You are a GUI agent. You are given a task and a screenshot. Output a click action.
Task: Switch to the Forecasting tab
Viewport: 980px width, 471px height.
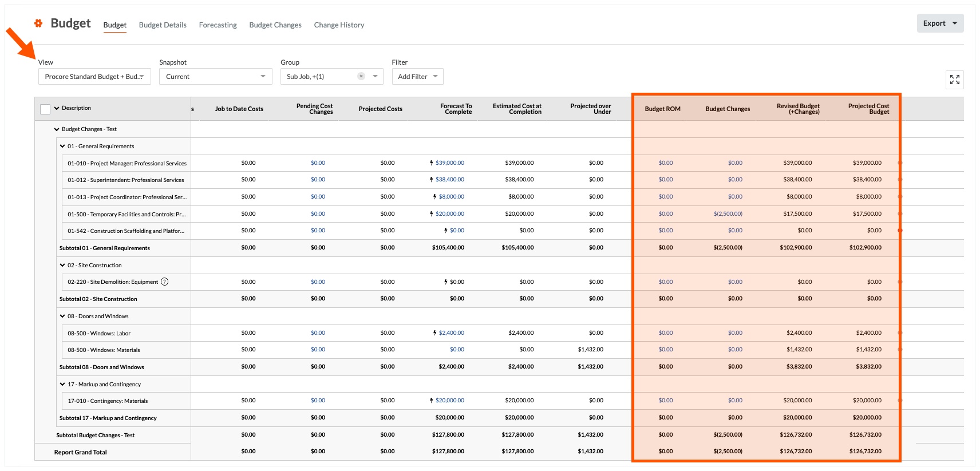[218, 25]
